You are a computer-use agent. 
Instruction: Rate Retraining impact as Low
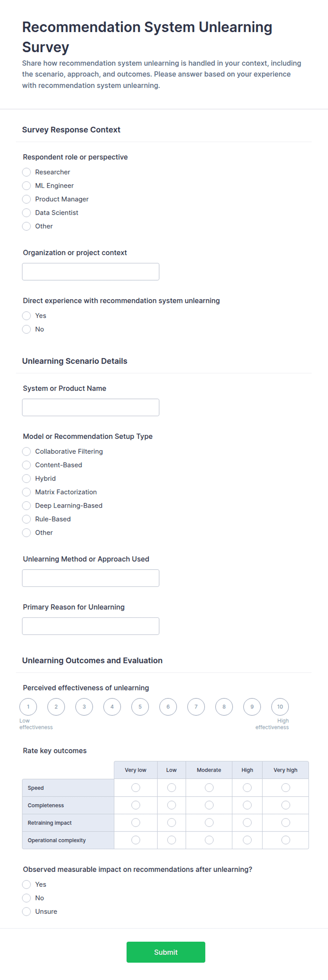point(172,823)
